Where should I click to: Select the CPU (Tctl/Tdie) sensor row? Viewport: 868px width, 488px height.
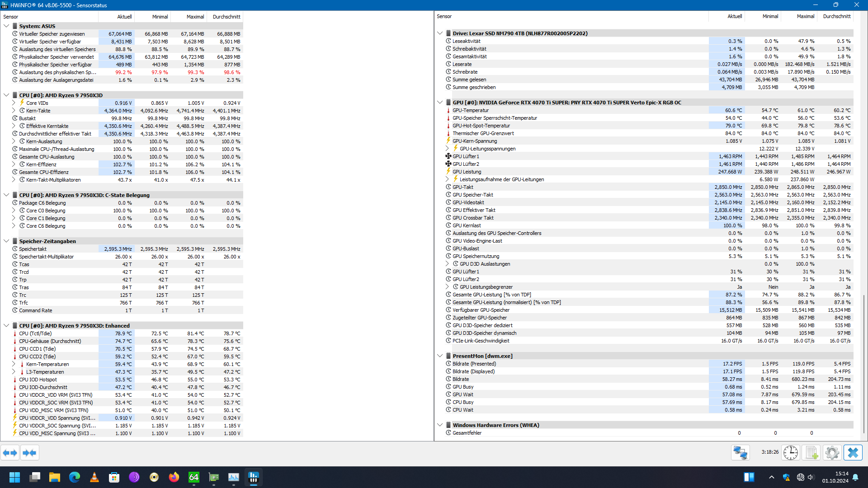pos(35,333)
